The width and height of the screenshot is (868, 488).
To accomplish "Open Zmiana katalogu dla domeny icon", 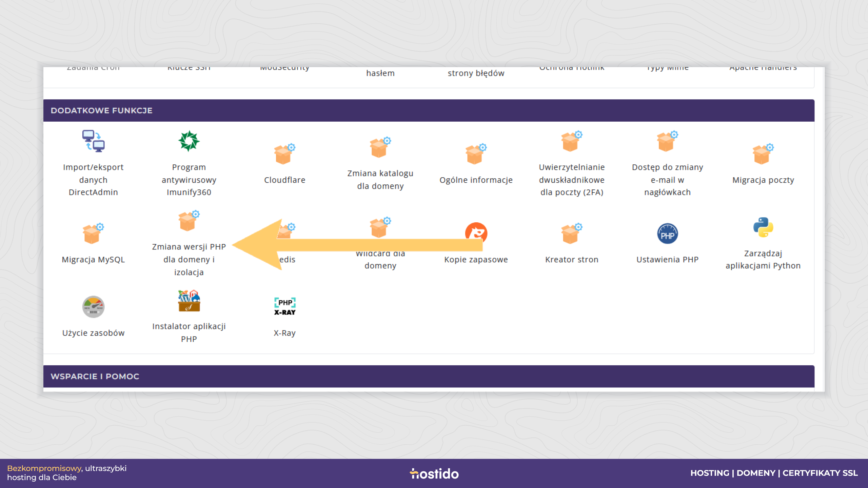I will click(380, 147).
